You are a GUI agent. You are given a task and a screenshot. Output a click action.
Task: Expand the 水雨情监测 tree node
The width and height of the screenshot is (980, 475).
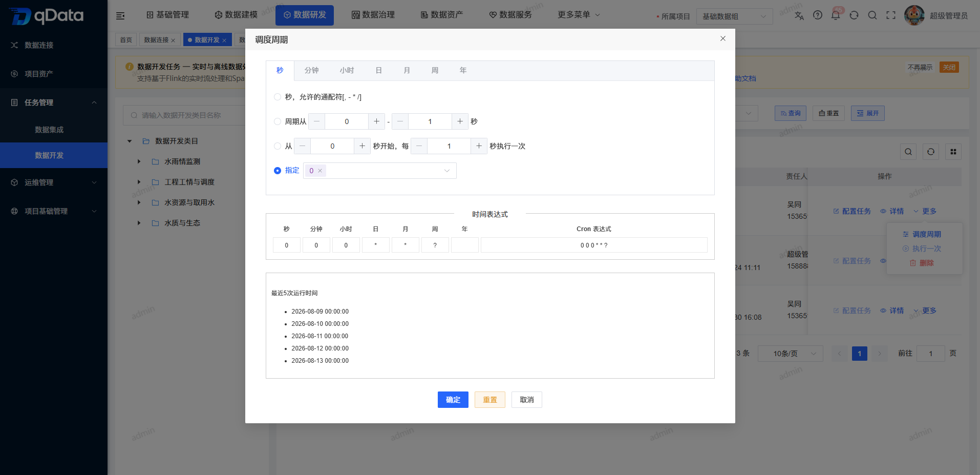pyautogui.click(x=139, y=161)
